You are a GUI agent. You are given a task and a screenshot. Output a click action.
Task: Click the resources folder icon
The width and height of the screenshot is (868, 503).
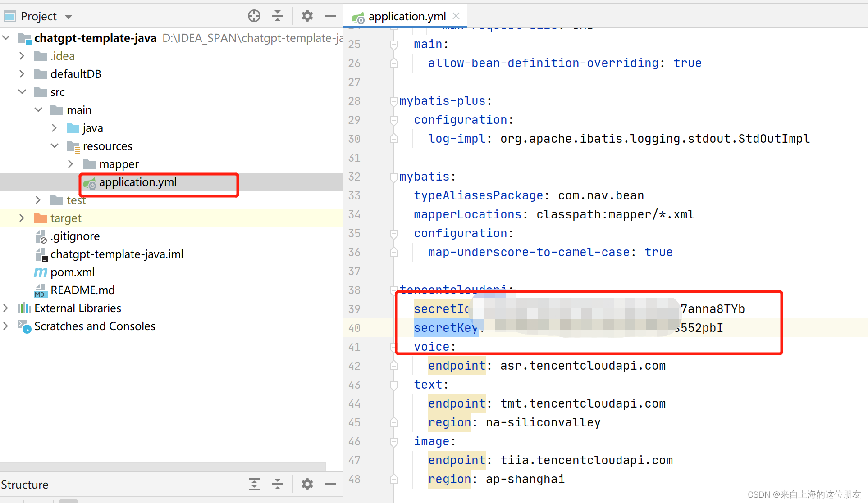pyautogui.click(x=73, y=146)
